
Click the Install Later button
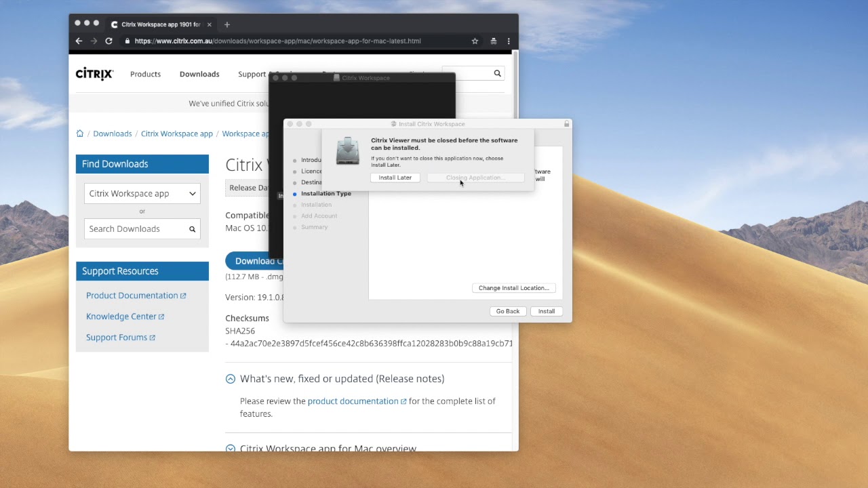coord(395,178)
